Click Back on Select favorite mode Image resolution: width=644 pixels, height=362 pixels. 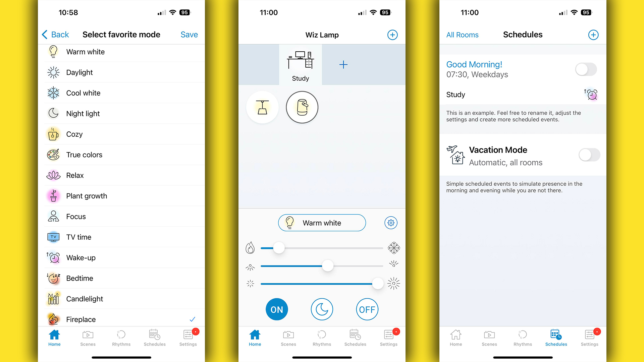(x=53, y=35)
